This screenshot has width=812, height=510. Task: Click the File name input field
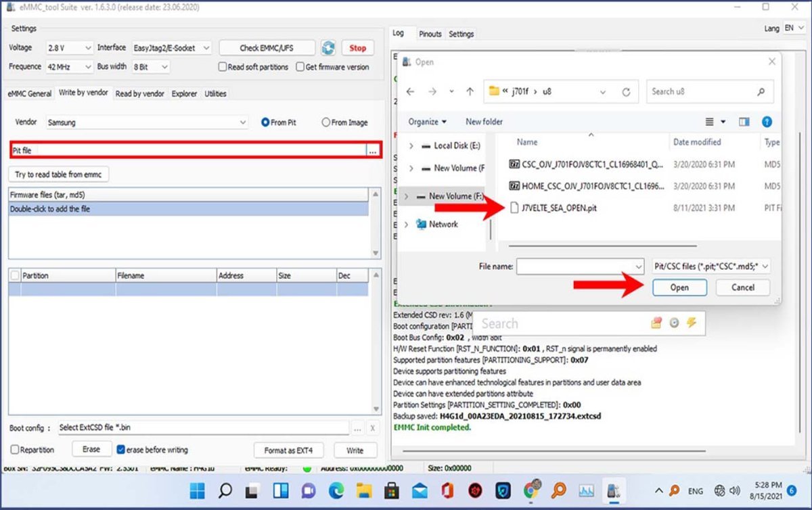click(x=580, y=266)
